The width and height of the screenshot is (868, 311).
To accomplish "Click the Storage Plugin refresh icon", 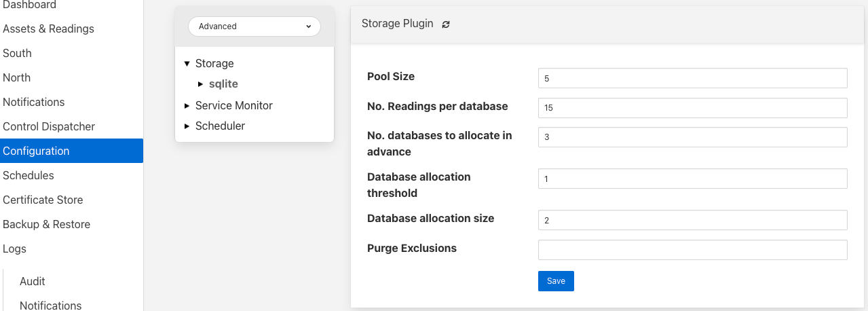I will pos(446,24).
